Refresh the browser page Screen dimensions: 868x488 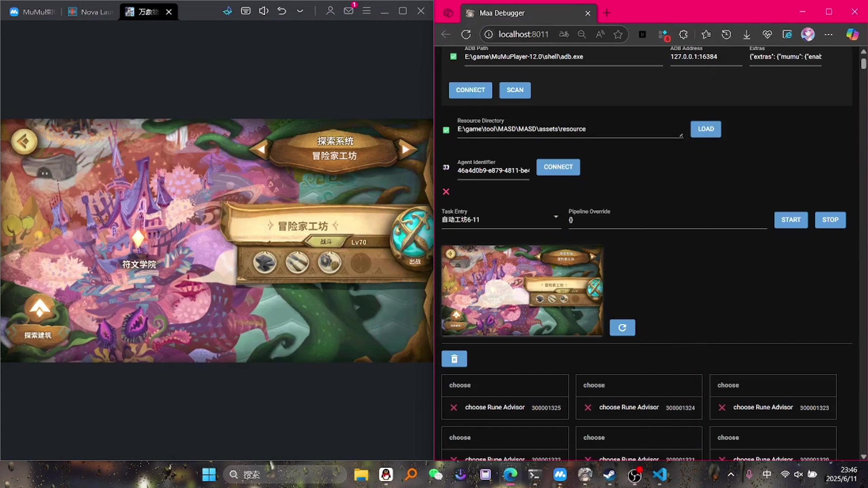click(466, 34)
